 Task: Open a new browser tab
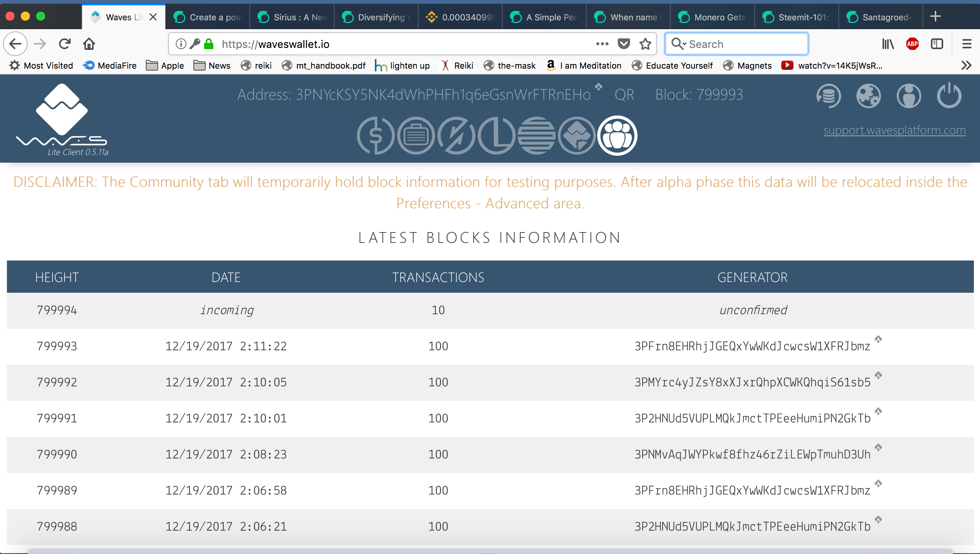click(x=935, y=16)
